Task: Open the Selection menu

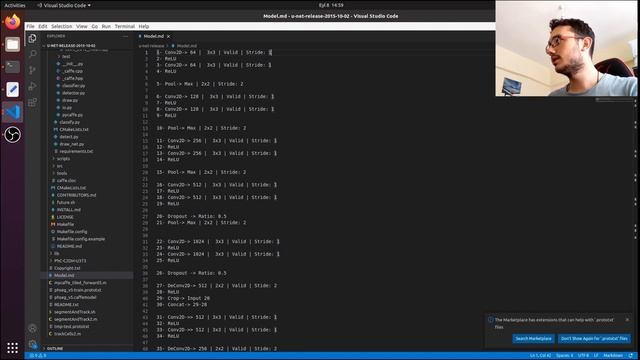Action: pos(62,26)
